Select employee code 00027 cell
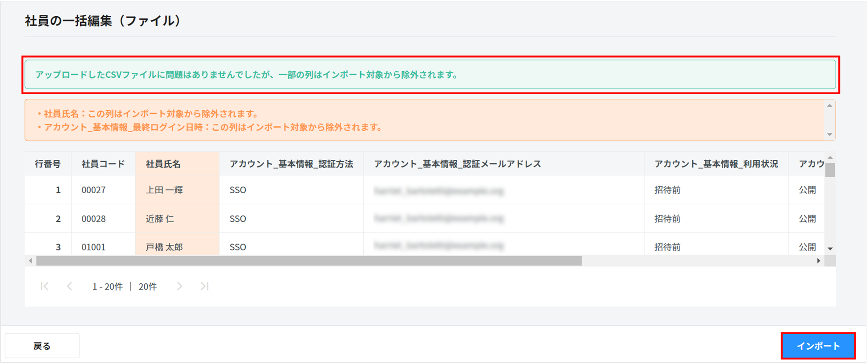The width and height of the screenshot is (868, 364). pyautogui.click(x=94, y=190)
